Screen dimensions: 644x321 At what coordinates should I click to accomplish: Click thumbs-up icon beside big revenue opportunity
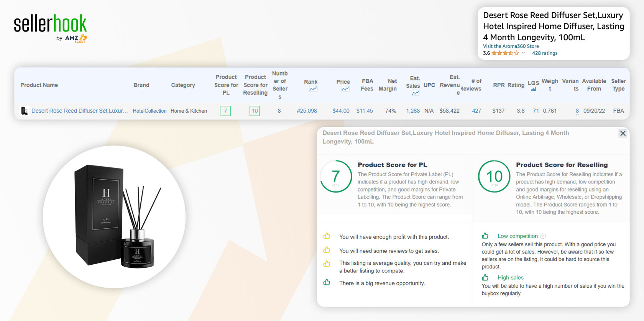(327, 282)
